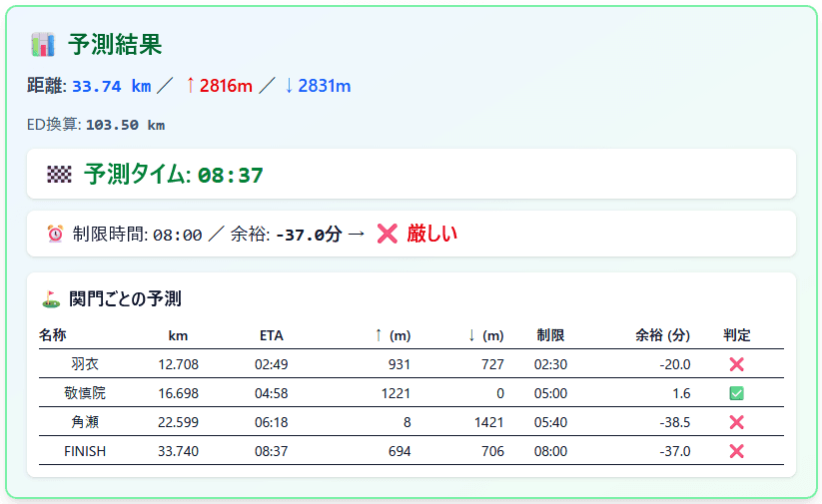Click the limit cell 05:40

[x=550, y=422]
